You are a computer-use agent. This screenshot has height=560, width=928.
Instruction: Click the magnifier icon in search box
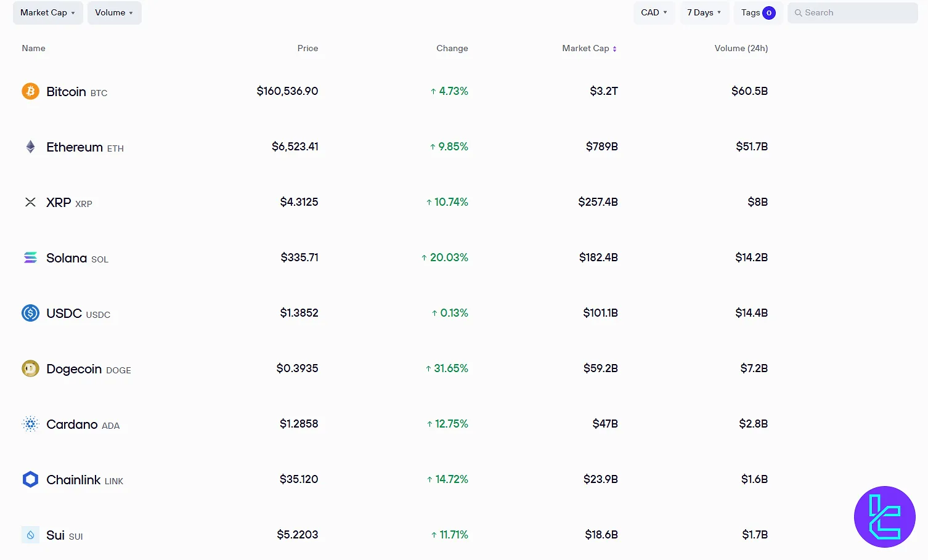coord(798,13)
